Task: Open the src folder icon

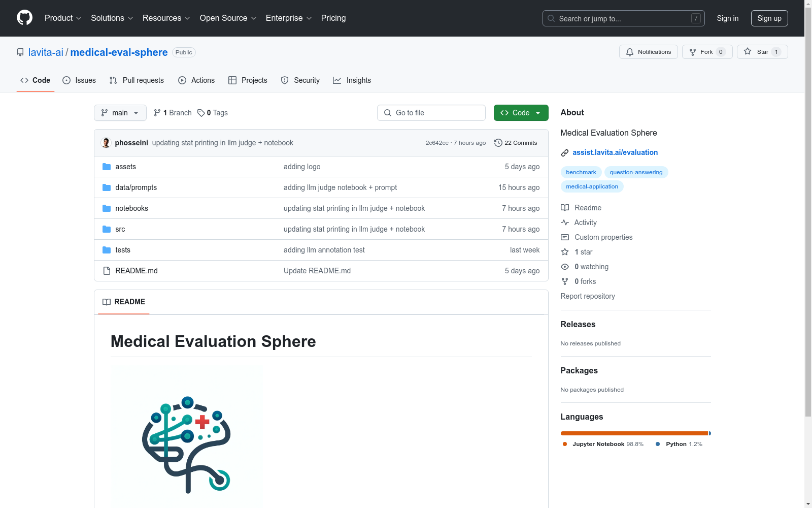Action: (x=107, y=229)
